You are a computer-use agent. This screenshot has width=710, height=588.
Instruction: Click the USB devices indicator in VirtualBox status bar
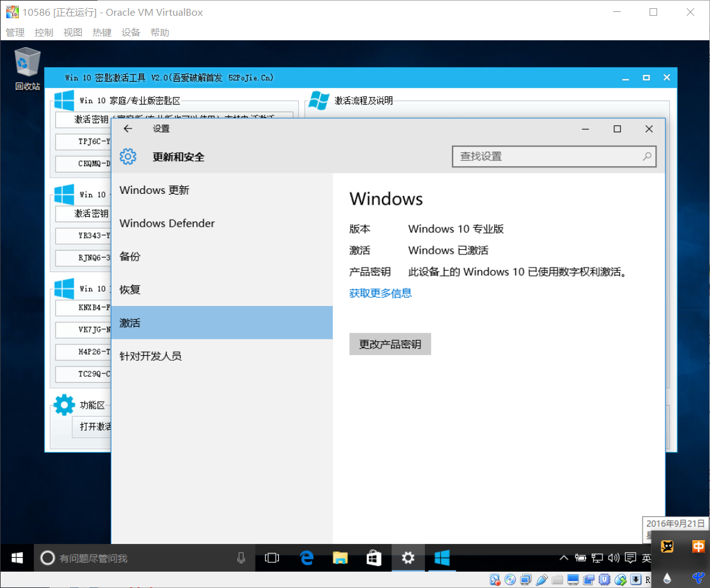click(541, 579)
